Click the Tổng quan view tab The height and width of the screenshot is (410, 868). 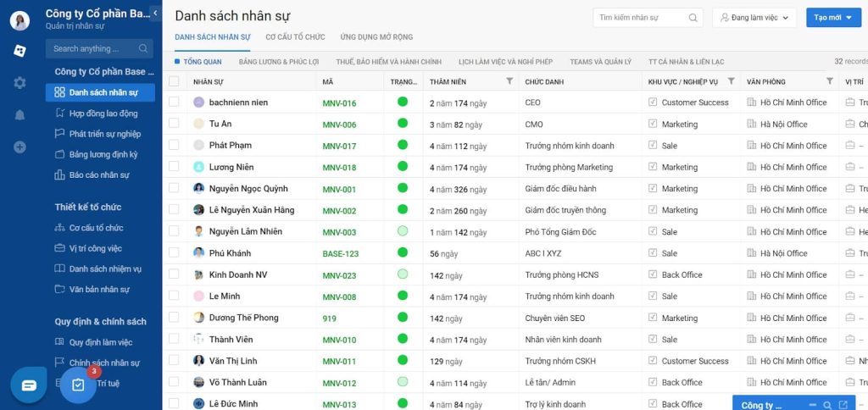(198, 62)
